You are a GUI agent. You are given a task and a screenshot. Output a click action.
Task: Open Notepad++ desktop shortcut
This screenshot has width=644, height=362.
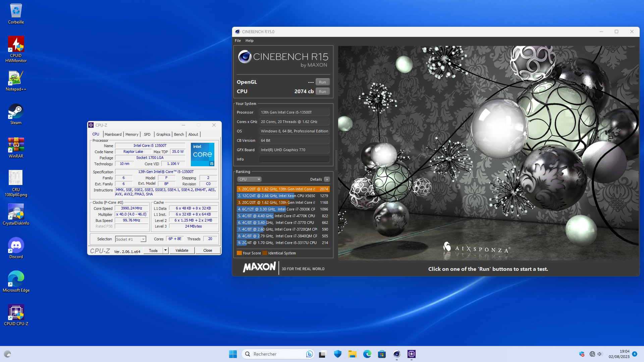pos(16,81)
